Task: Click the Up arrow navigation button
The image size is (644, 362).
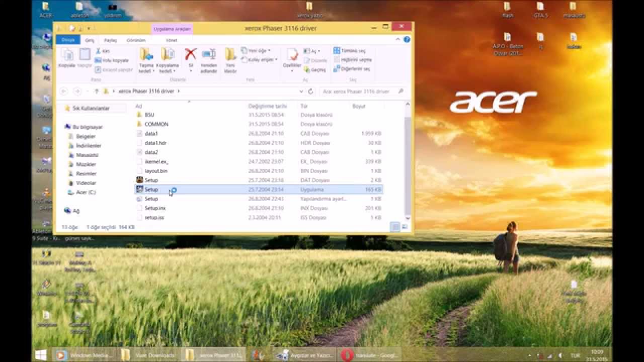Action: coord(96,92)
